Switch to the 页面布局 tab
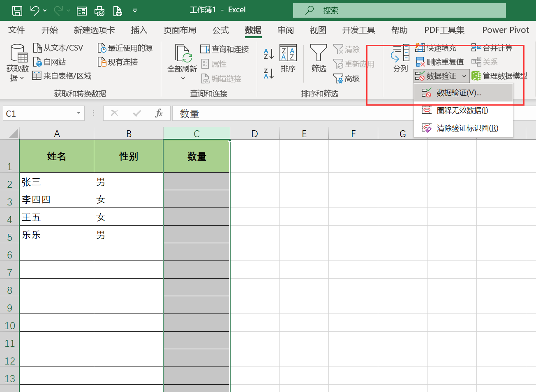Screen dimensions: 536x392 pos(180,30)
